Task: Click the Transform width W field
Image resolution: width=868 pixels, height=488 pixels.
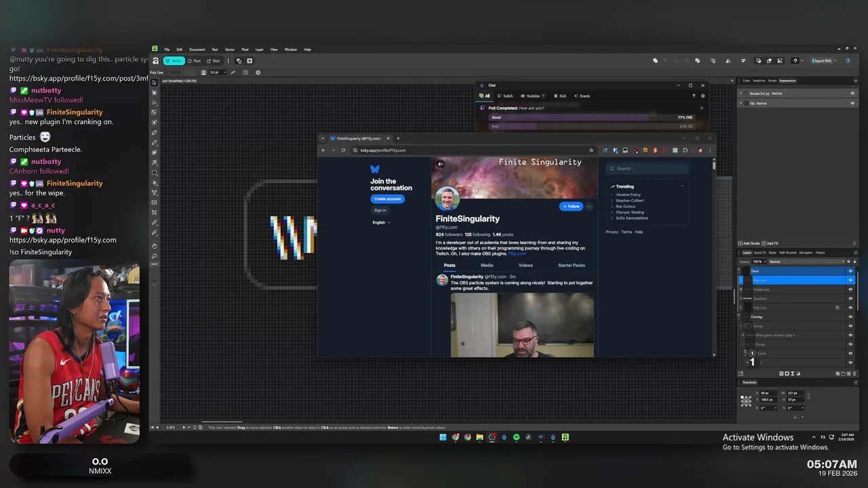Action: coord(795,393)
